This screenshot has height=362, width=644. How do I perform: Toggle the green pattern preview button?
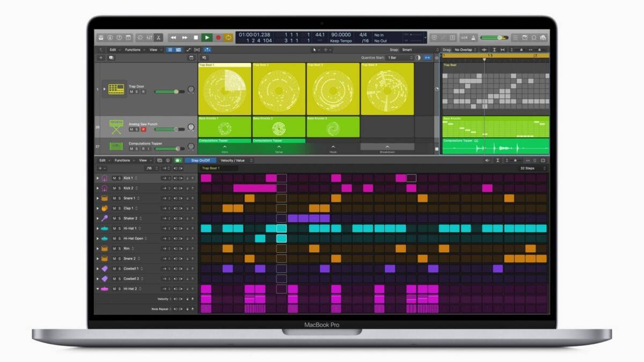[178, 160]
